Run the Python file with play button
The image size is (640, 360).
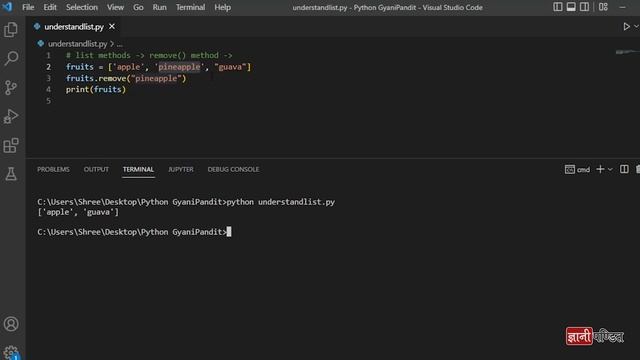(x=626, y=27)
